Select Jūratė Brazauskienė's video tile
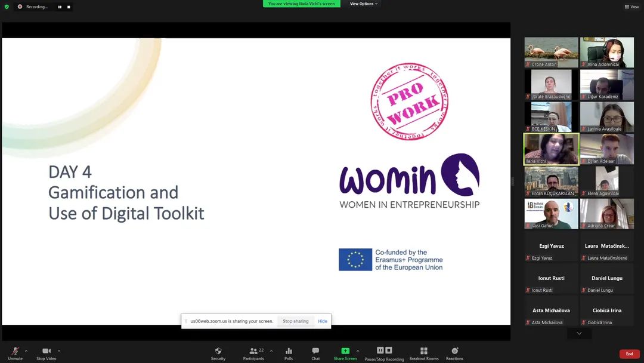Viewport: 644px width, 363px height. coord(551,85)
